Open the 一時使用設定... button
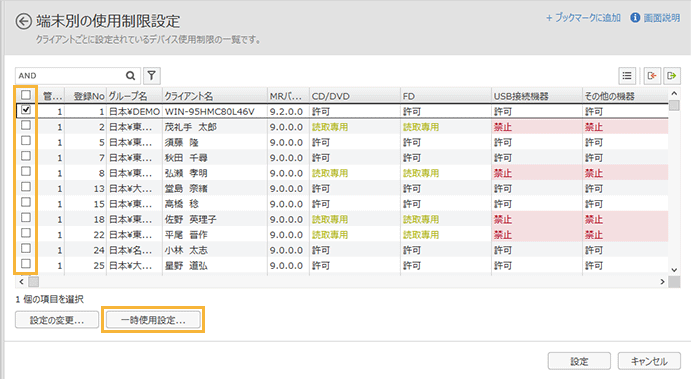The width and height of the screenshot is (691, 379). coord(153,320)
